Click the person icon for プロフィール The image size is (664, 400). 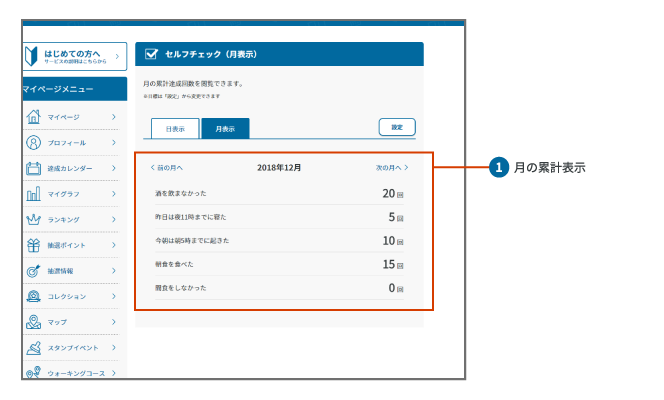tap(33, 143)
